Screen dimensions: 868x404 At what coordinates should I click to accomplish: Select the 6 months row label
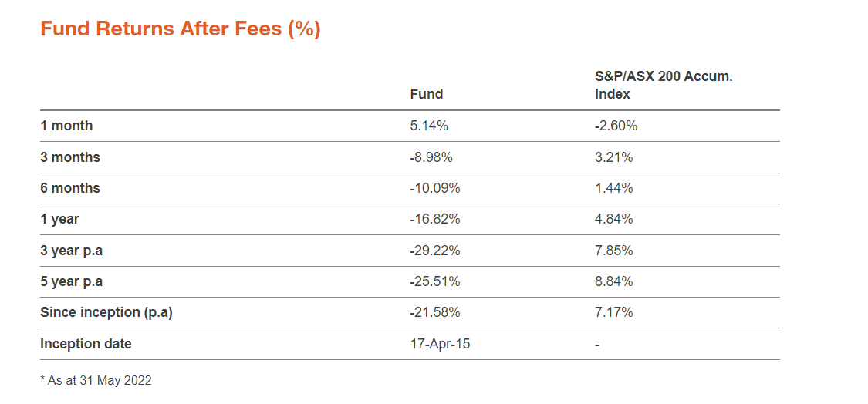[x=70, y=188]
